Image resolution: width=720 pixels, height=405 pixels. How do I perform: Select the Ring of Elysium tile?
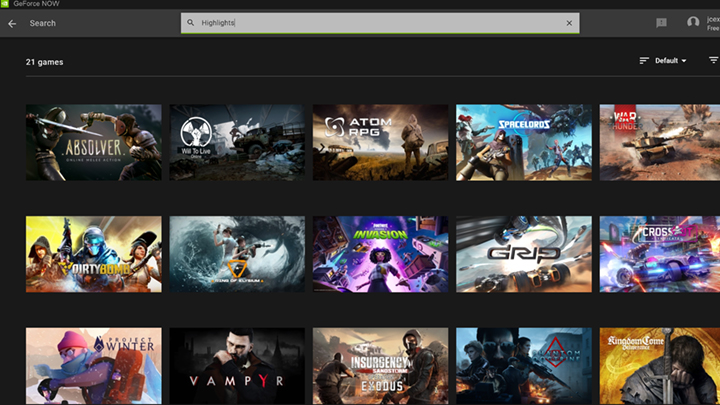[x=237, y=254]
